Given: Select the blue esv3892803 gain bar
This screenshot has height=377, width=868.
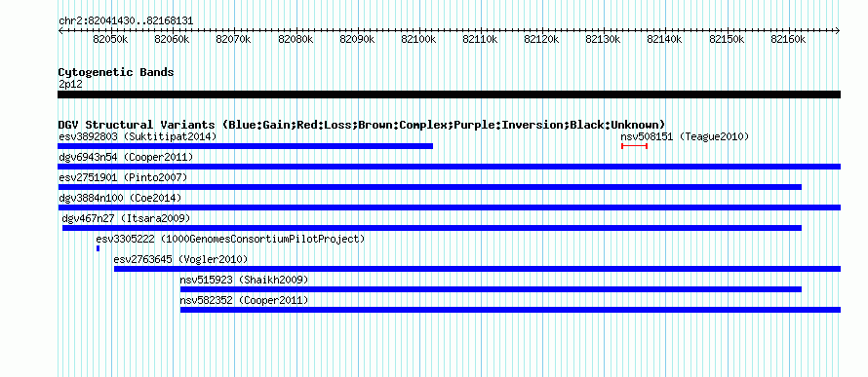Looking at the screenshot, I should coord(245,146).
